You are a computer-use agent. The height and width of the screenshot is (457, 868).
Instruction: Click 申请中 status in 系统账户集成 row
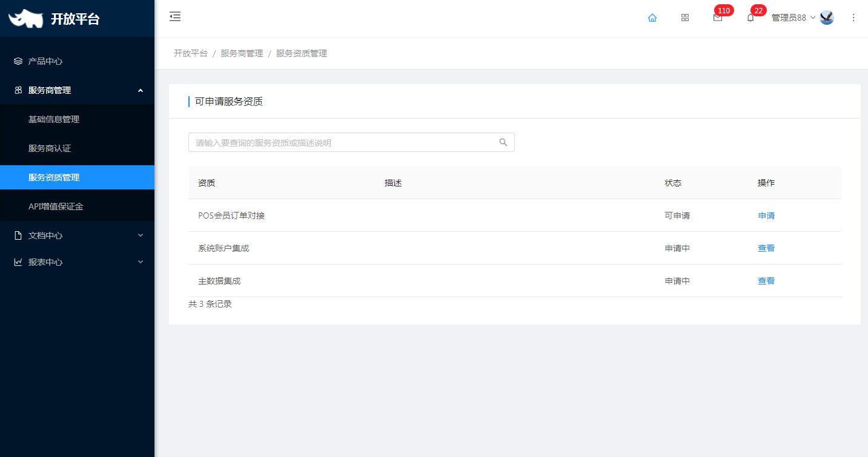point(677,248)
